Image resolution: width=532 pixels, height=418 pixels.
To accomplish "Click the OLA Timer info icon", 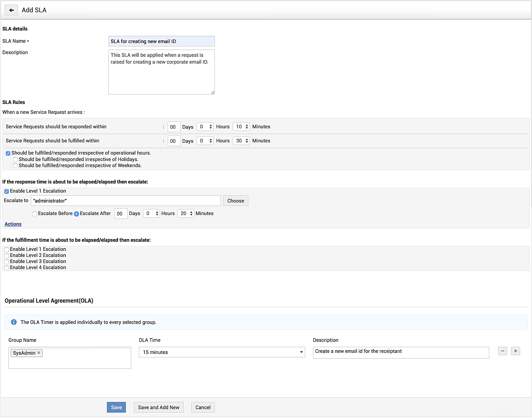I will [14, 322].
